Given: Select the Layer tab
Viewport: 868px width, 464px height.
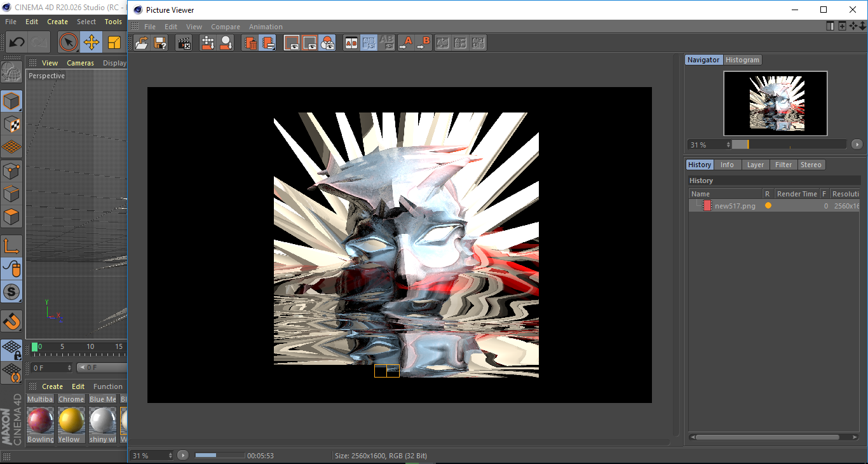Looking at the screenshot, I should tap(756, 165).
